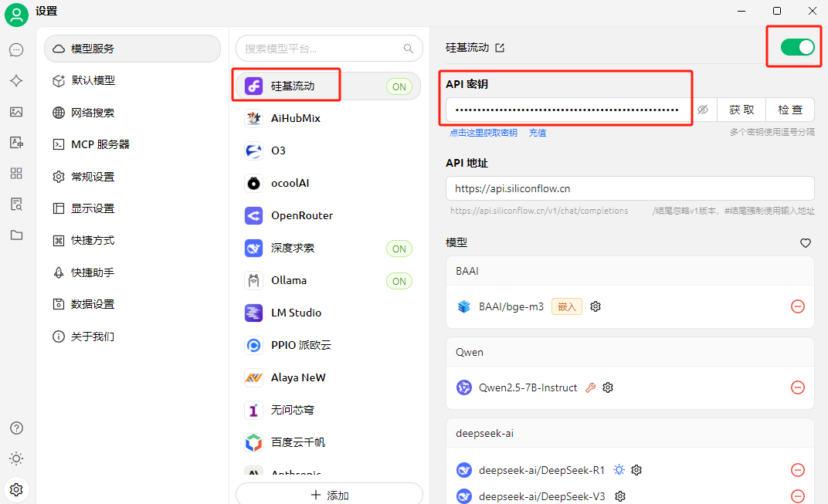Follow the 点击这里获取密钥 link

pyautogui.click(x=484, y=133)
